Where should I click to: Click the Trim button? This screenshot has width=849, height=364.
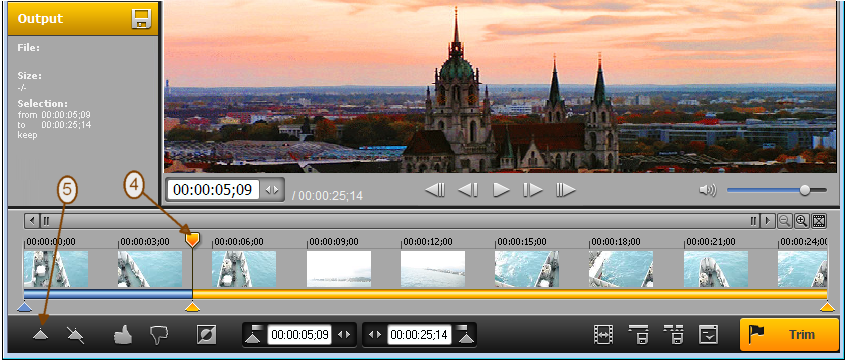pyautogui.click(x=789, y=334)
